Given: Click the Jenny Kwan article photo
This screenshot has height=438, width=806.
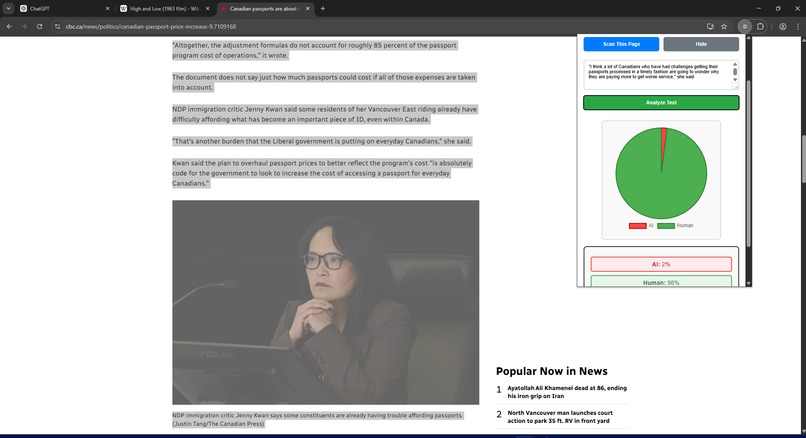Looking at the screenshot, I should (325, 302).
